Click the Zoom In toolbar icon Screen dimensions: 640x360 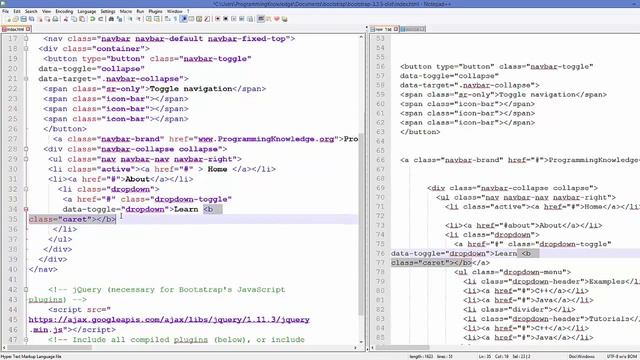pos(131,19)
